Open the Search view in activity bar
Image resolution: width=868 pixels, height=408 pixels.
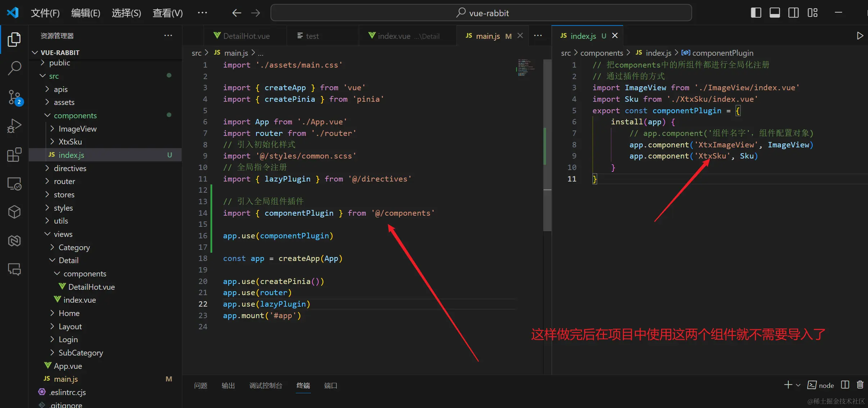[14, 68]
